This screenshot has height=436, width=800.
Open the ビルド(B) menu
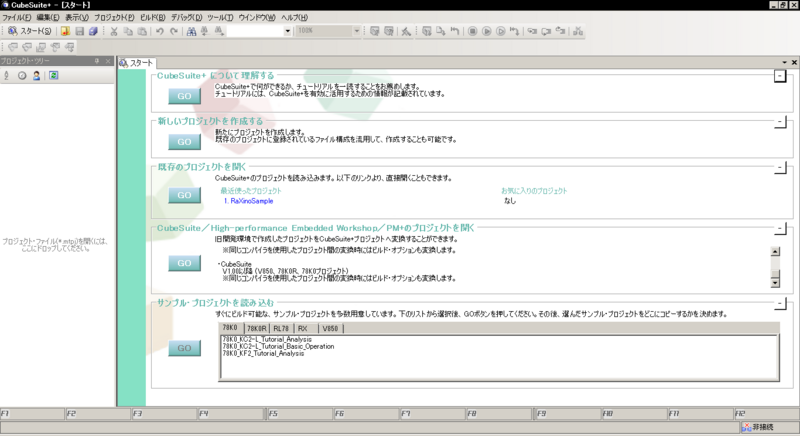(x=153, y=17)
